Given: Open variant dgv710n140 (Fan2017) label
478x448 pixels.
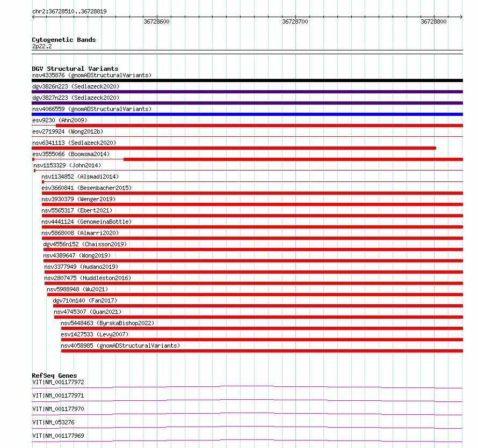Looking at the screenshot, I should coord(85,300).
